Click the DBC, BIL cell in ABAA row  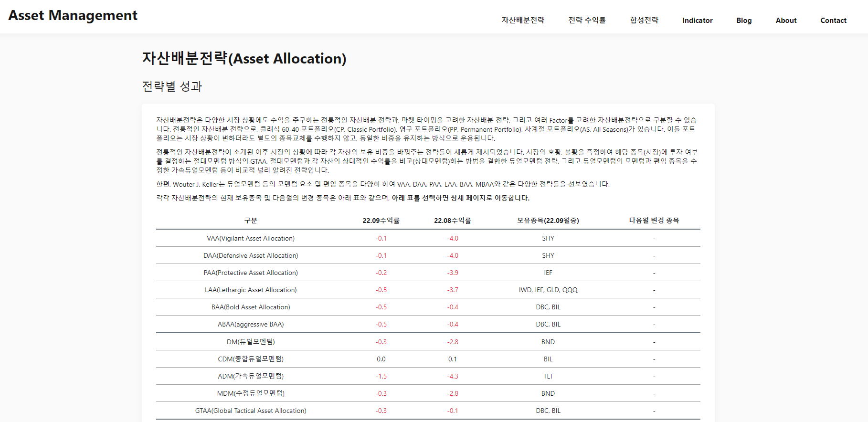pos(548,324)
